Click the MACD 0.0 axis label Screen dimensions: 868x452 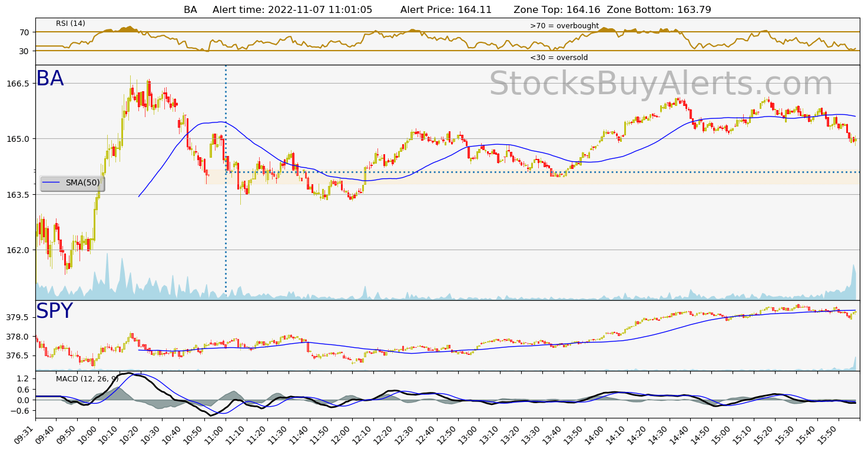pos(24,400)
